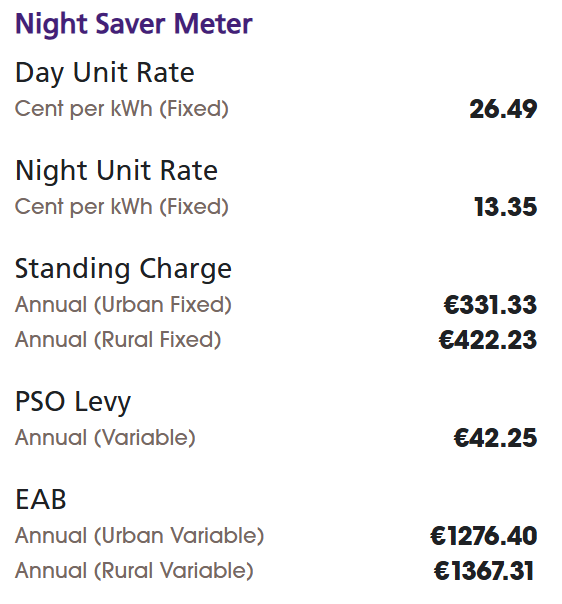Select the Night Unit Rate label
Screen dimensions: 562x604
coord(116,171)
